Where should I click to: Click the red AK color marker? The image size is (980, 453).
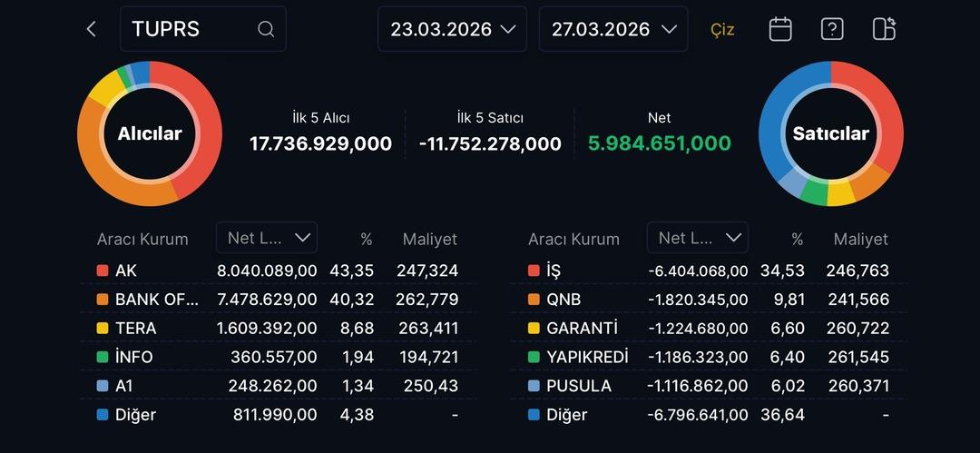pos(103,271)
